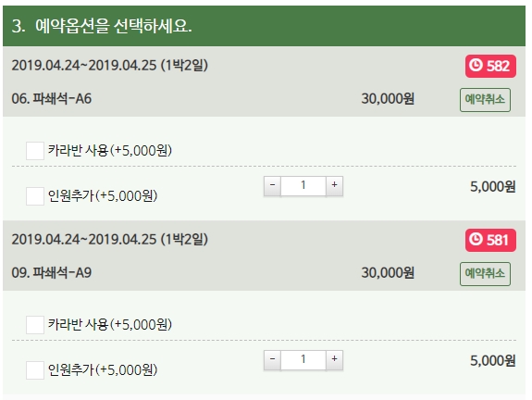The width and height of the screenshot is (532, 400).
Task: Increase extra person count for site A6
Action: (x=335, y=186)
